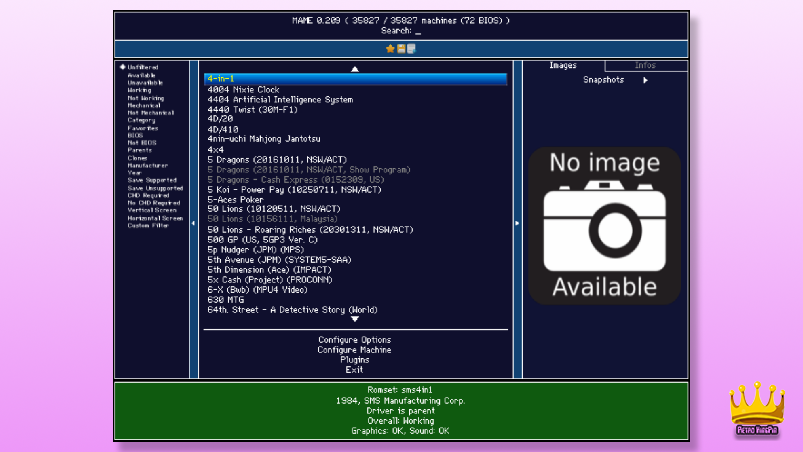
Task: Select 5-Aces Poker
Action: (x=235, y=200)
